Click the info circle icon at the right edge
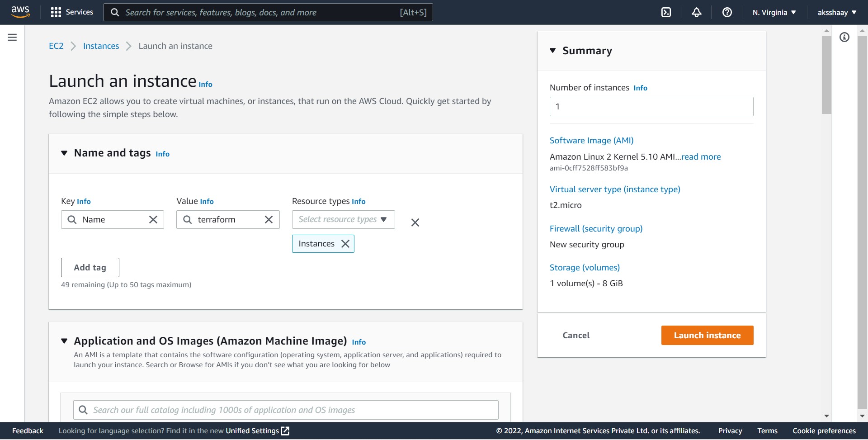This screenshot has height=440, width=868. (844, 37)
